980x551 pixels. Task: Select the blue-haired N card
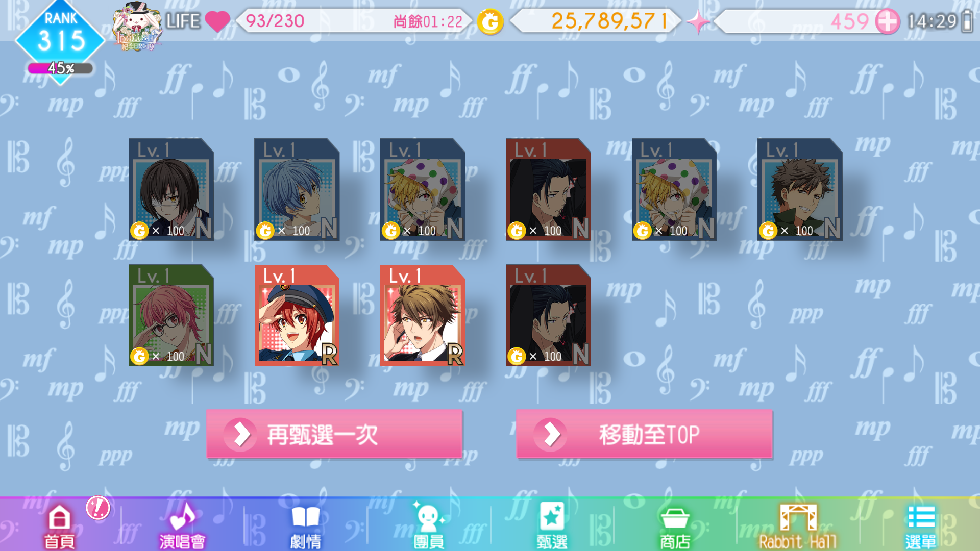[x=297, y=189]
